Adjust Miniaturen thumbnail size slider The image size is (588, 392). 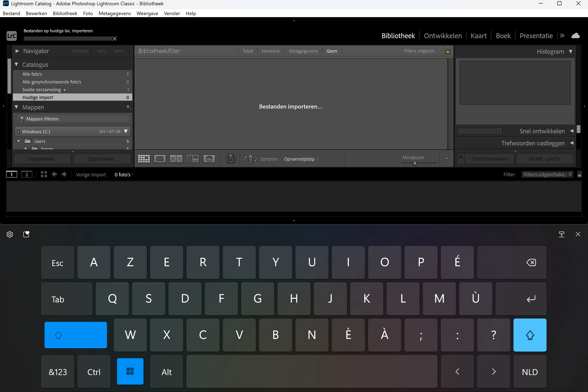coord(415,163)
